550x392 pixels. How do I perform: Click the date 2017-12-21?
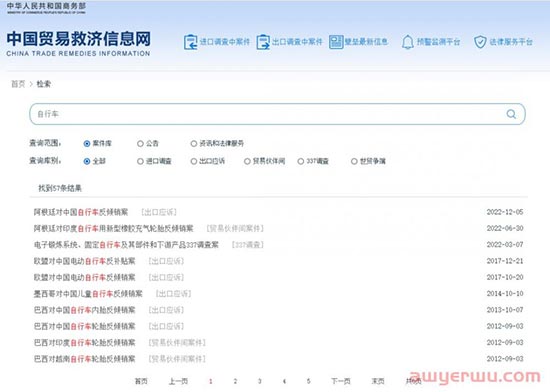[505, 261]
